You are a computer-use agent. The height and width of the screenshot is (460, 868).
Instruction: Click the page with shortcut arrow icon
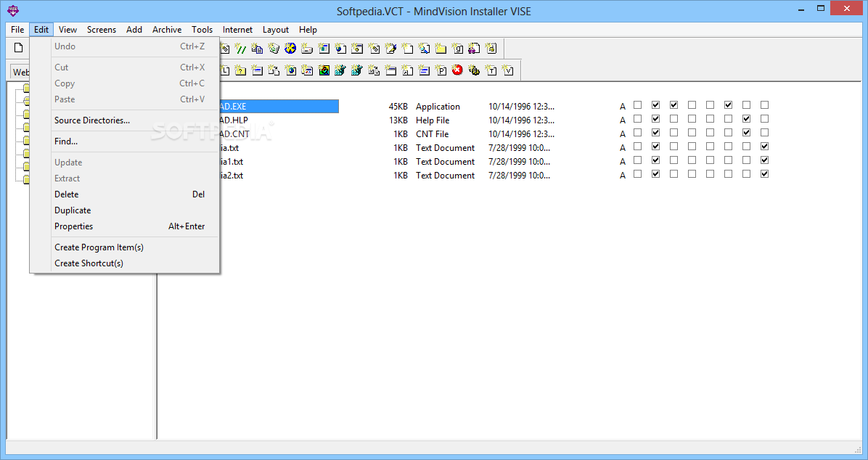point(407,70)
